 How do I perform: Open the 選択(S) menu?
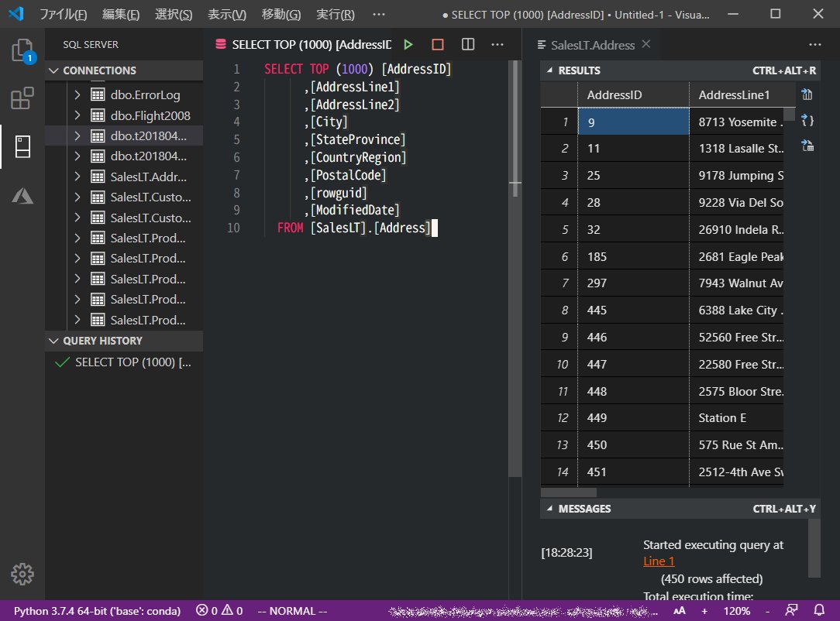coord(174,15)
